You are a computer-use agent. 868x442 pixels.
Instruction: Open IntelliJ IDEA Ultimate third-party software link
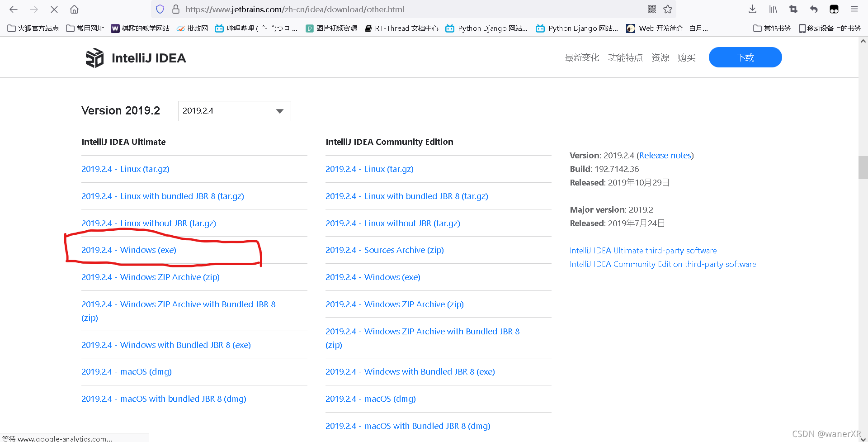[643, 250]
